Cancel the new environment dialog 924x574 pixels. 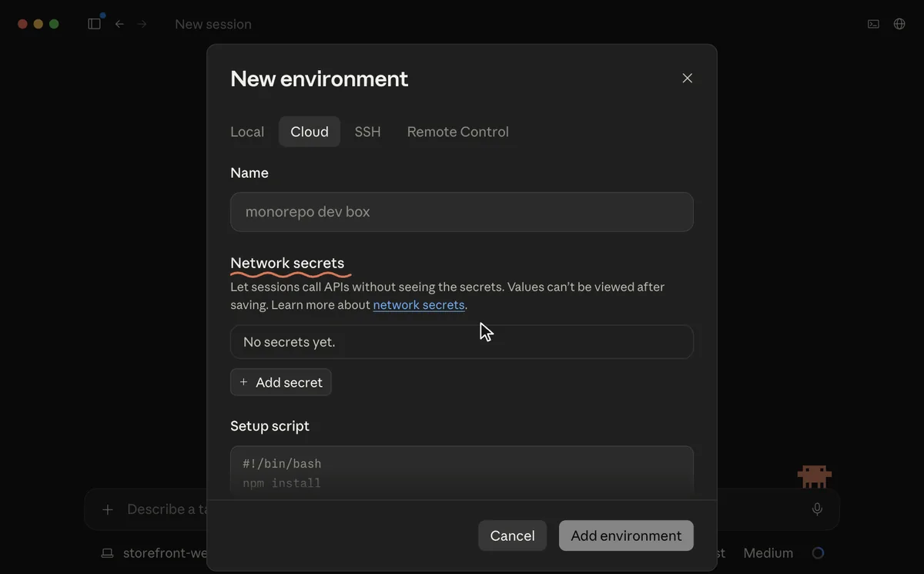tap(512, 535)
